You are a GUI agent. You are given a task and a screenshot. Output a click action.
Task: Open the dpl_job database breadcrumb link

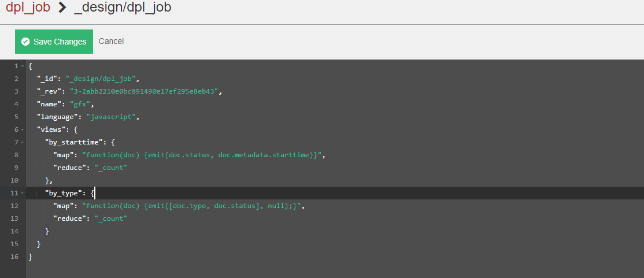point(28,8)
